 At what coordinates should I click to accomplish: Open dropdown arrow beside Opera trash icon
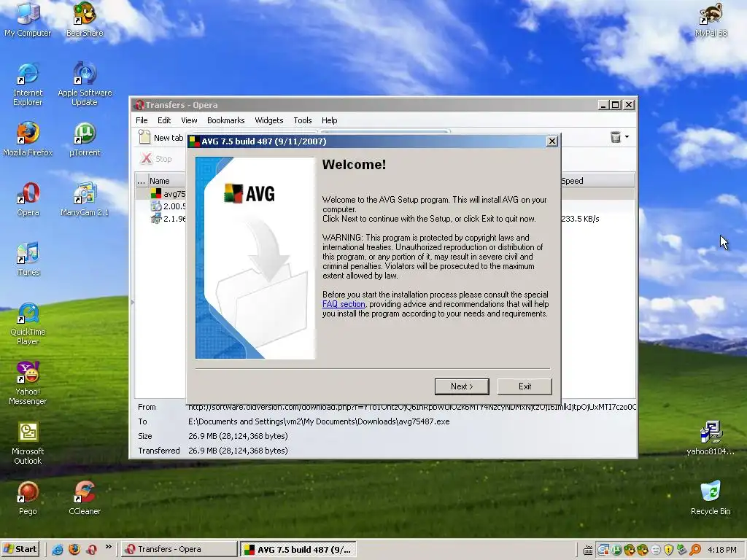(x=627, y=137)
